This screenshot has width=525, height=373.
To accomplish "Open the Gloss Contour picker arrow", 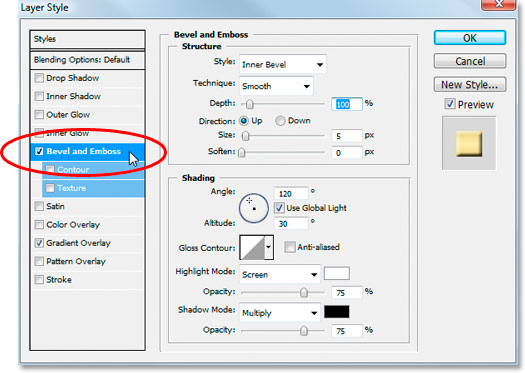I will (x=269, y=247).
